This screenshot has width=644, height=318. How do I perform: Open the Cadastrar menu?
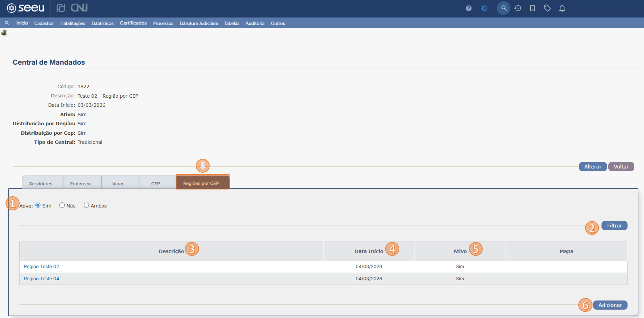tap(44, 23)
